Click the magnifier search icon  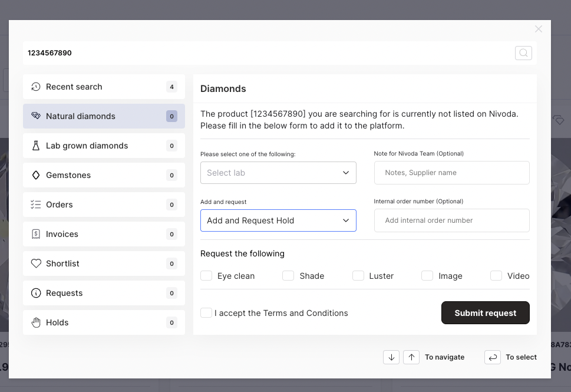point(523,53)
